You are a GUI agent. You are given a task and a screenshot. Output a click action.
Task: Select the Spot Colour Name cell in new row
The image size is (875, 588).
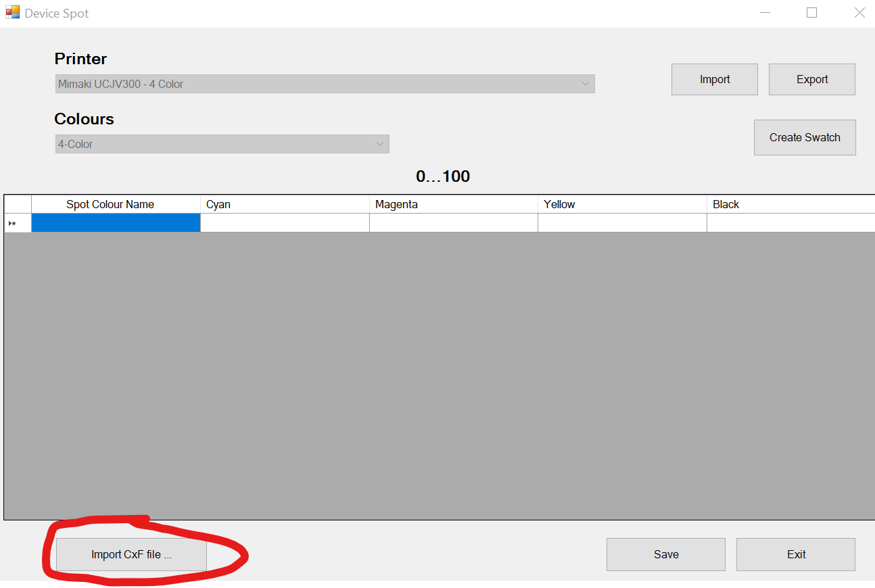(116, 223)
